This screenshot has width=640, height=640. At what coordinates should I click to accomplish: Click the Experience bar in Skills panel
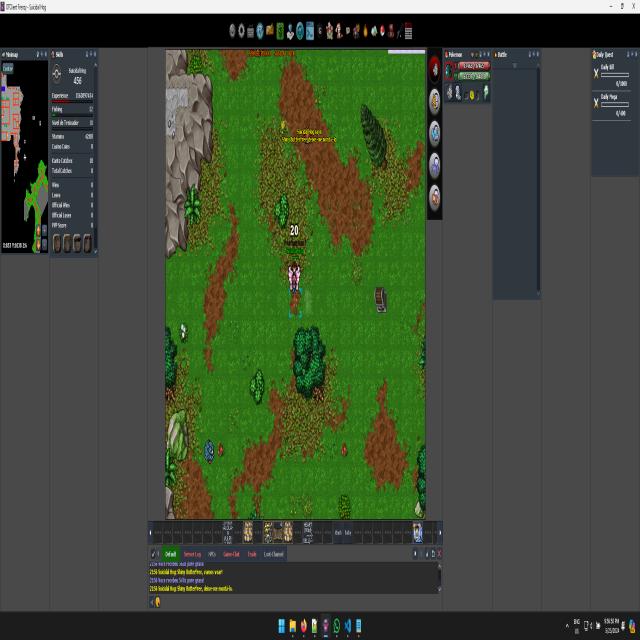pyautogui.click(x=72, y=101)
